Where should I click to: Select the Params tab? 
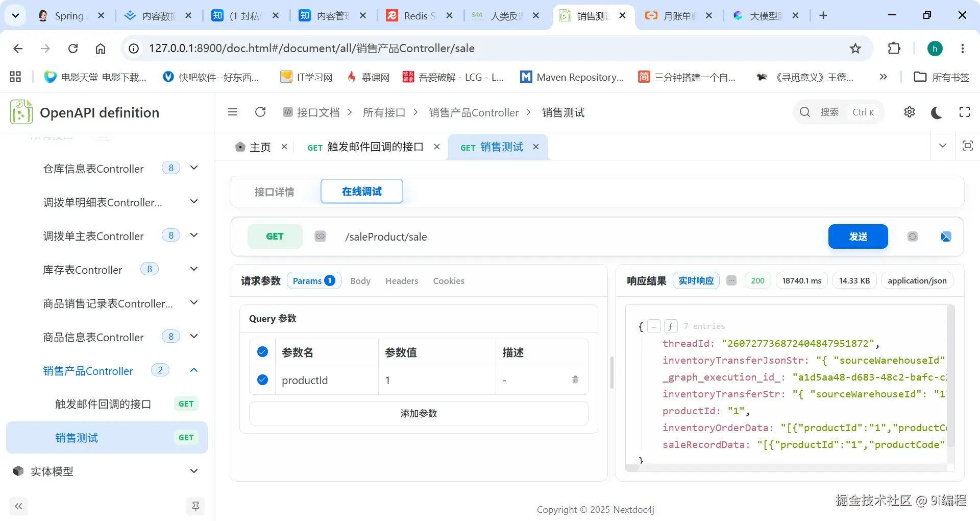click(313, 280)
